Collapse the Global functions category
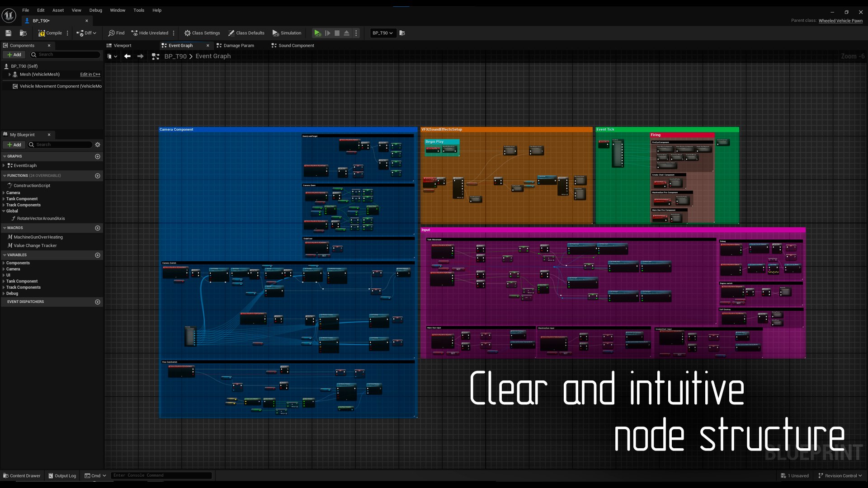Image resolution: width=868 pixels, height=488 pixels. point(4,211)
